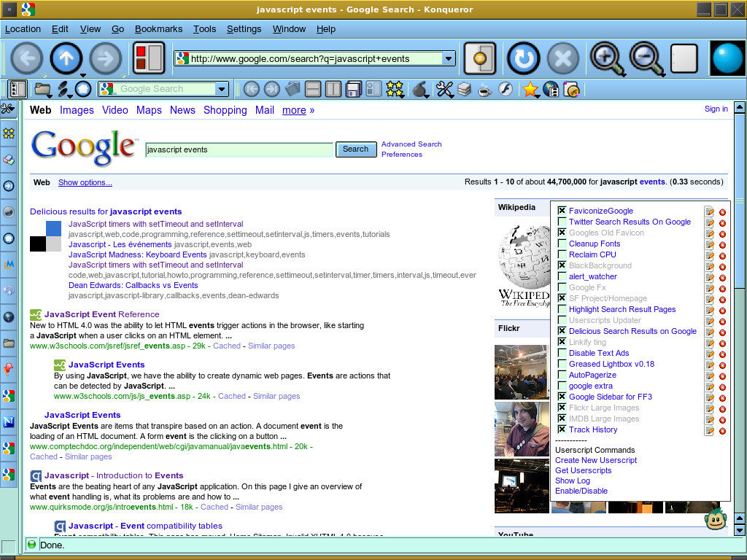This screenshot has width=747, height=560.
Task: Open the JavaScript Event Reference result
Action: (x=101, y=314)
